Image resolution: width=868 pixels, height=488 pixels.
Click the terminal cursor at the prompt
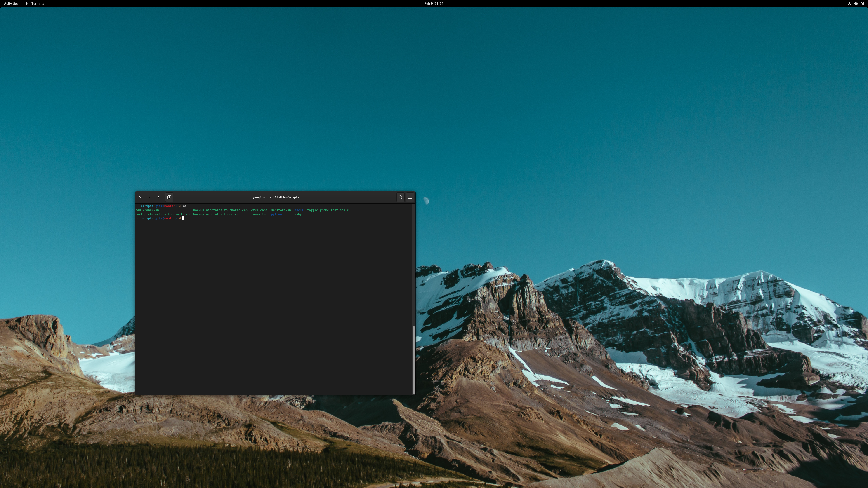[x=183, y=218]
